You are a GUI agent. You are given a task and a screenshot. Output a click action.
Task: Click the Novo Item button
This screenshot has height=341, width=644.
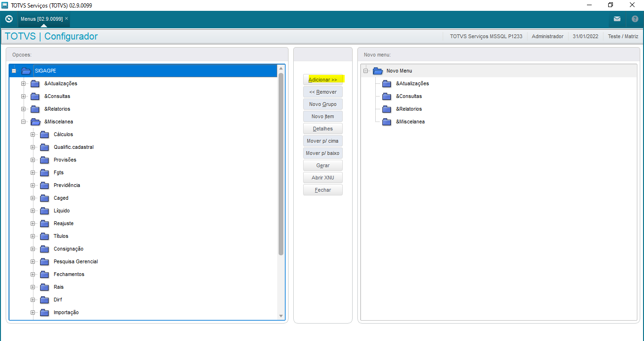pos(323,116)
